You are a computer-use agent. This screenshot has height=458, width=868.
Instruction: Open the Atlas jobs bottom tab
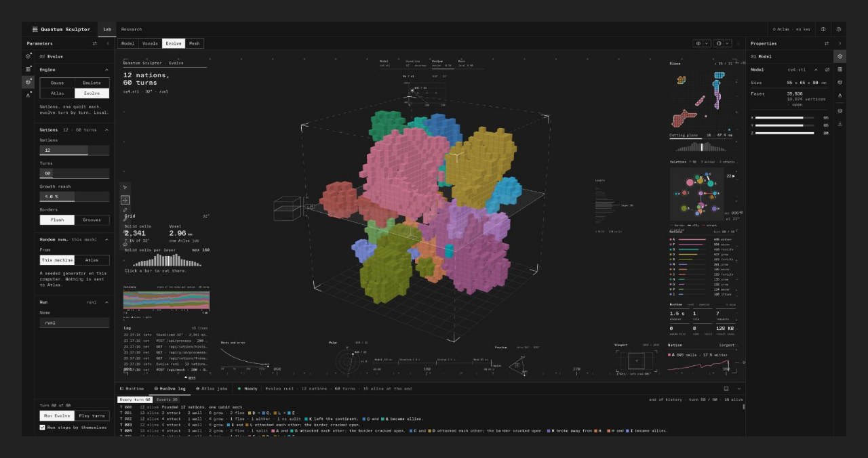tap(211, 389)
